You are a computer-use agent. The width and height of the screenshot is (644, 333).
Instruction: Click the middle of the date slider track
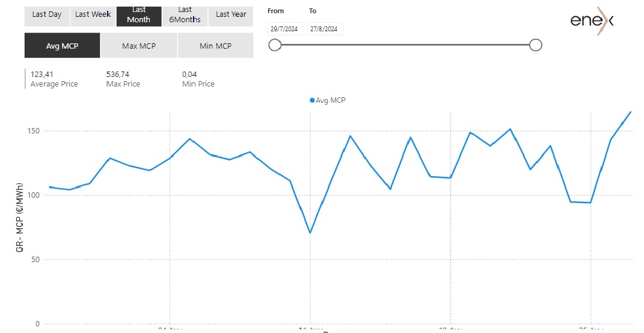405,45
